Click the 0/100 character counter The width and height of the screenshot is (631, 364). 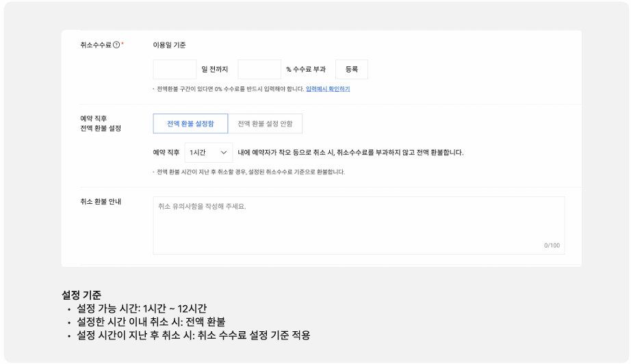click(x=552, y=246)
